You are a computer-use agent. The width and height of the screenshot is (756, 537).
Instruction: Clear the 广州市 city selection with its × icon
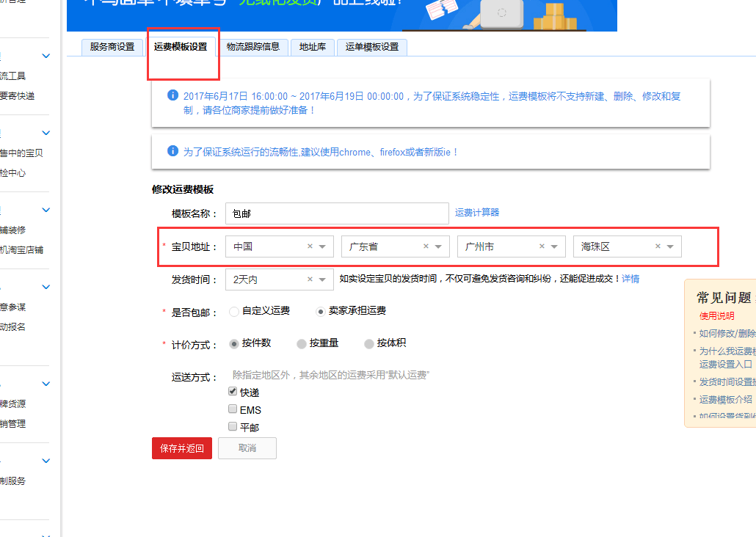(x=542, y=246)
